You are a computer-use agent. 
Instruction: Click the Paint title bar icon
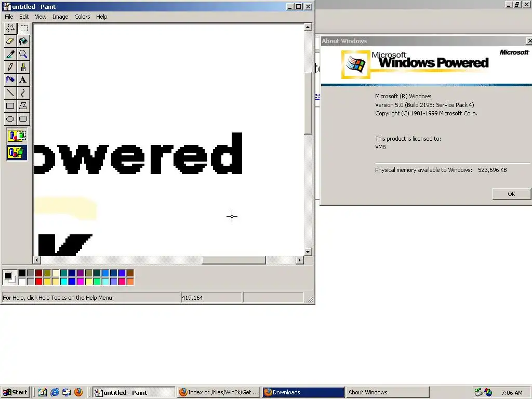pos(6,6)
